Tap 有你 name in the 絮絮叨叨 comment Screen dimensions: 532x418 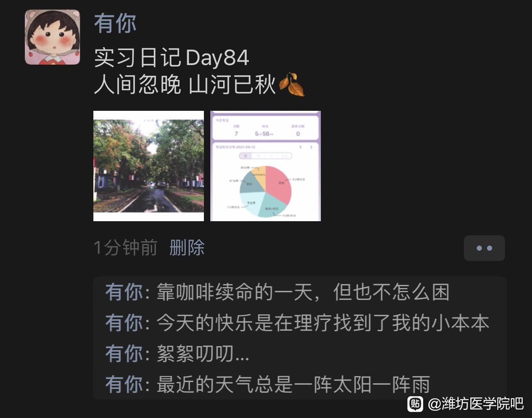[x=124, y=354]
